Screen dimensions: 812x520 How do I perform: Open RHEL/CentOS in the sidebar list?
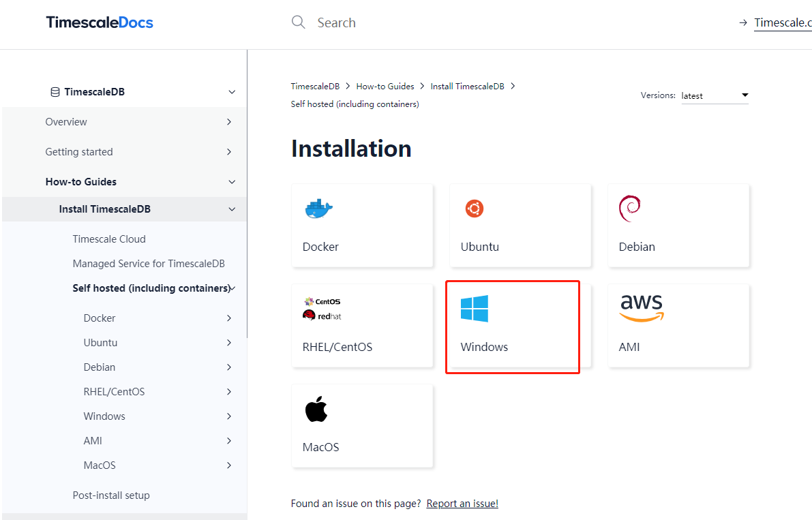(x=114, y=392)
